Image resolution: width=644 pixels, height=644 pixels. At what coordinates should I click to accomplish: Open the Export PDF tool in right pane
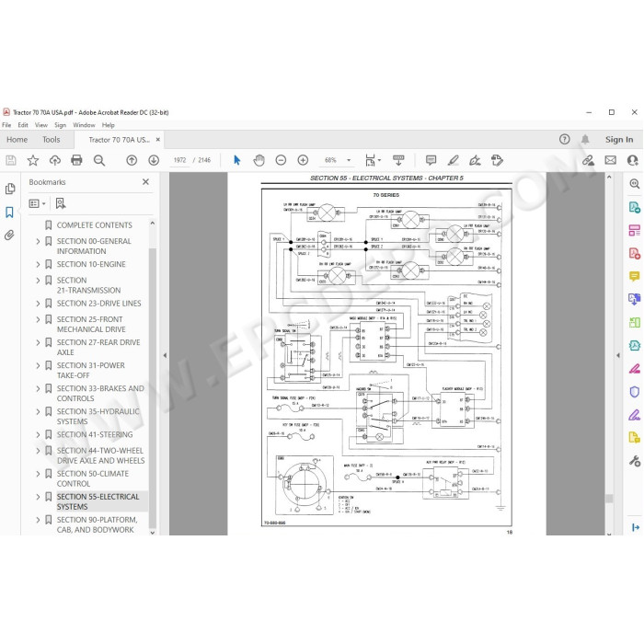634,207
